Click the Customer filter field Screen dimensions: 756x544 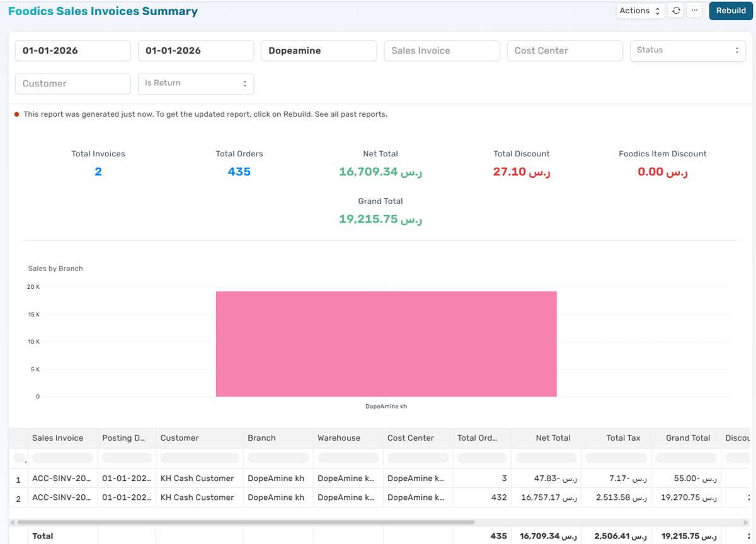pos(72,83)
